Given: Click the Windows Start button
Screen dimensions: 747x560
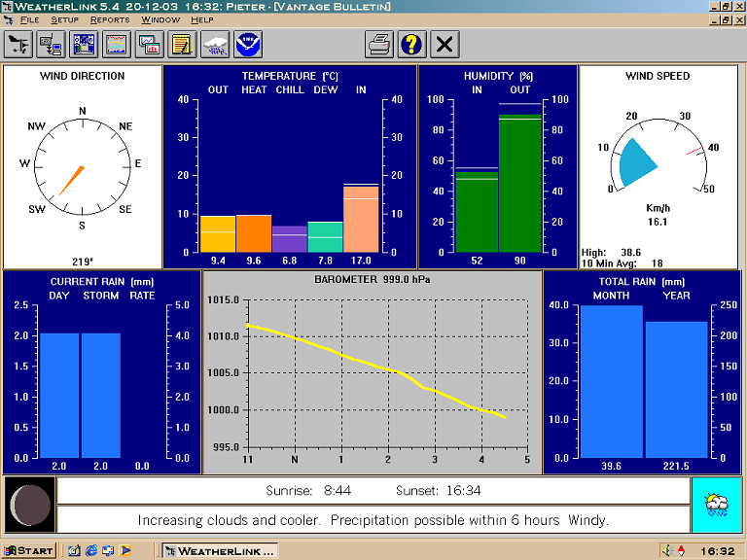Looking at the screenshot, I should (28, 551).
